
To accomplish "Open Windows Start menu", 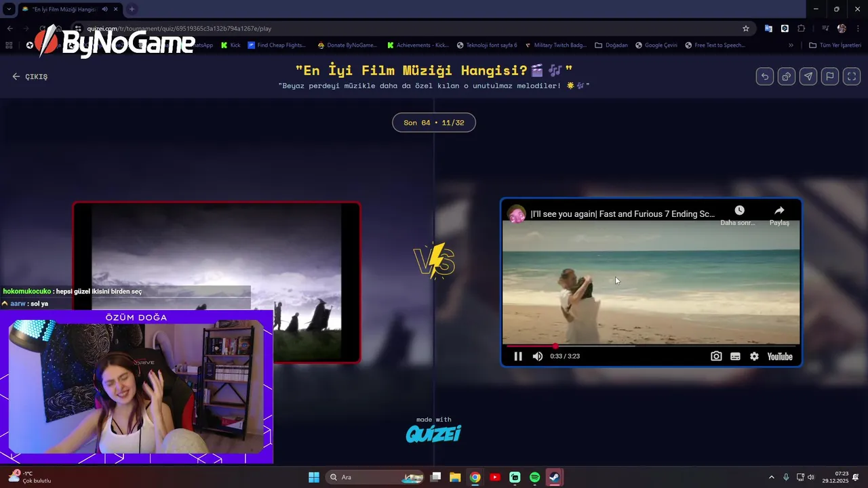I will tap(314, 477).
